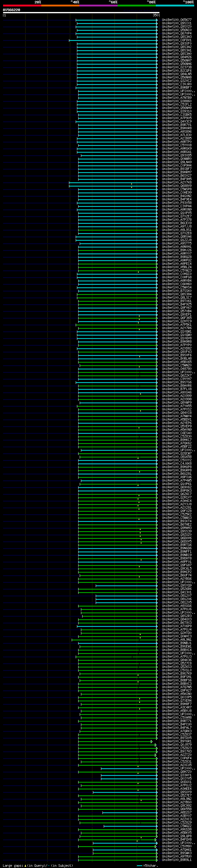197x868 pixels.
Task: Select the label UniRef100_C5YW23
Action: coord(177,271)
